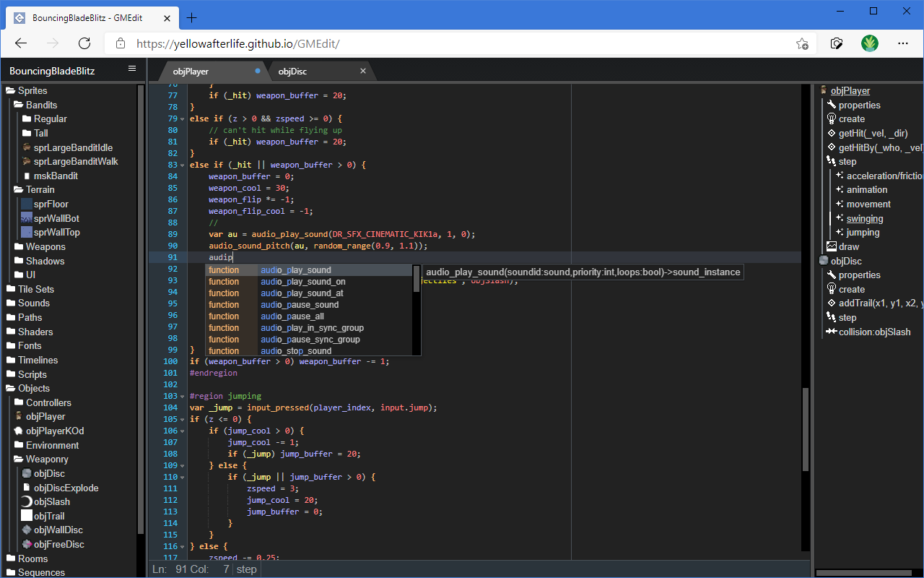
Task: Click the draw event icon in outline
Action: point(832,247)
